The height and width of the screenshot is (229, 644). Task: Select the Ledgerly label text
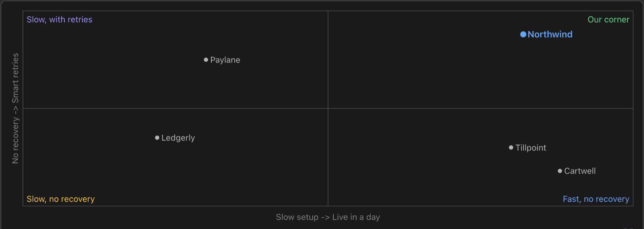coord(178,138)
